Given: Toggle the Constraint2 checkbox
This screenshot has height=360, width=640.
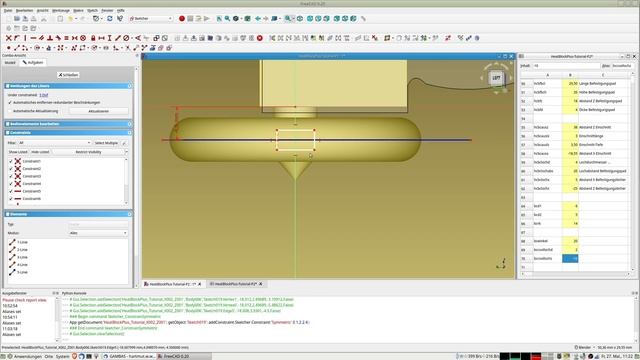Looking at the screenshot, I should pos(11,169).
